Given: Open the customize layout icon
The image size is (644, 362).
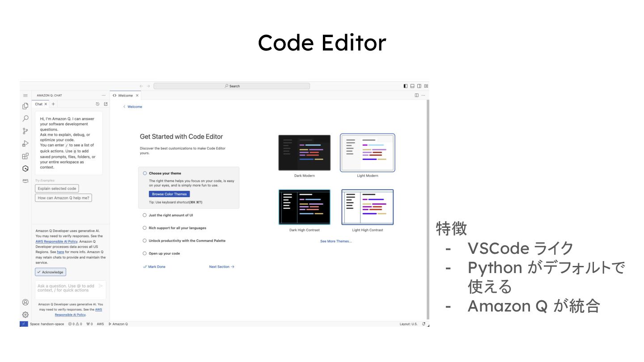Looking at the screenshot, I should (426, 86).
